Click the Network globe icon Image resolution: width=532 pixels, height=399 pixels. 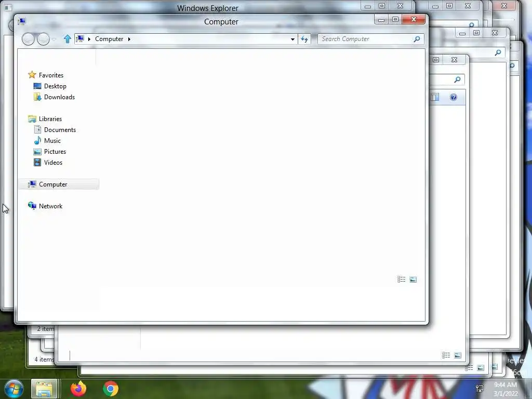tap(32, 206)
